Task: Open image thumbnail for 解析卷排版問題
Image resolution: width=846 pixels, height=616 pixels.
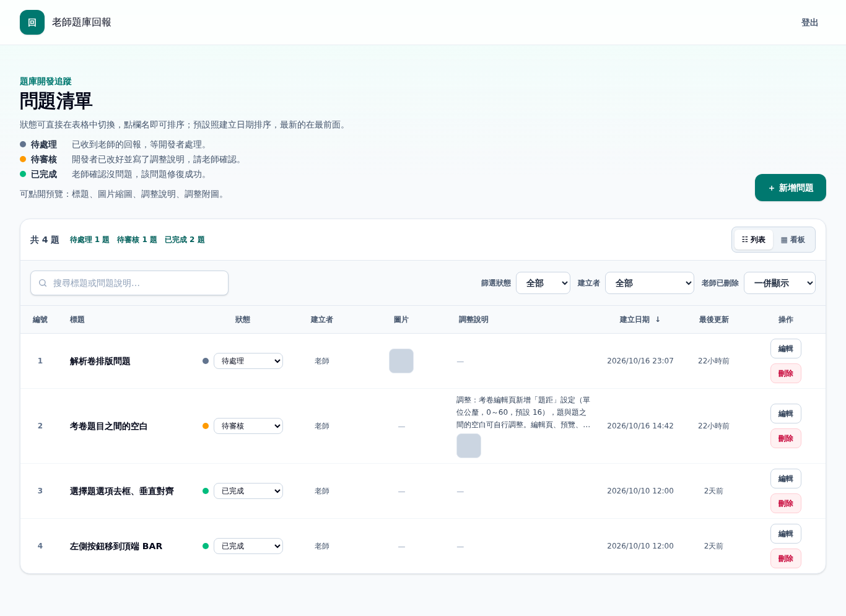Action: pos(401,361)
